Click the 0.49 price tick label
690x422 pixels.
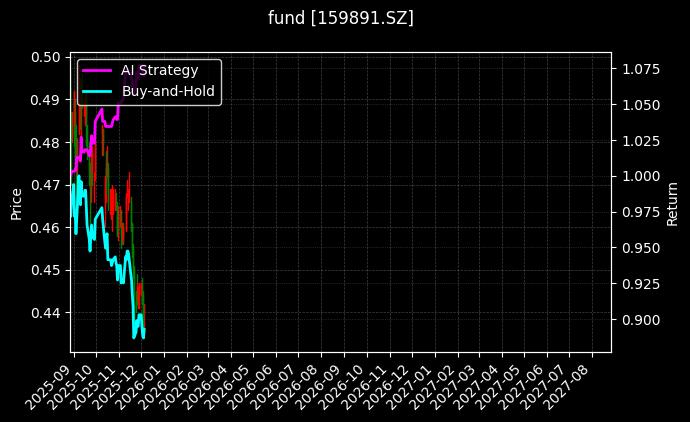(x=46, y=100)
